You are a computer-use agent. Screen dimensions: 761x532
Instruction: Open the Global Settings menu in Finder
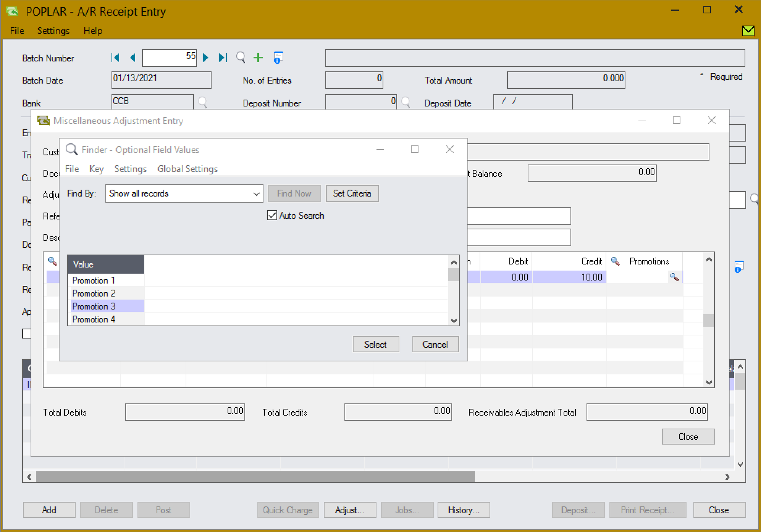(x=187, y=169)
